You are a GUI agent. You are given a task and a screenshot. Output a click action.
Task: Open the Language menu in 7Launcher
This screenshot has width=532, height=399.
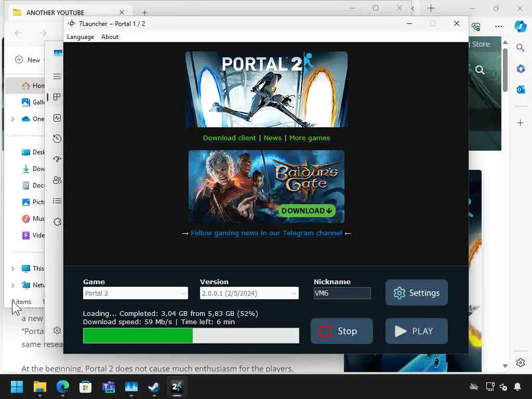[81, 37]
